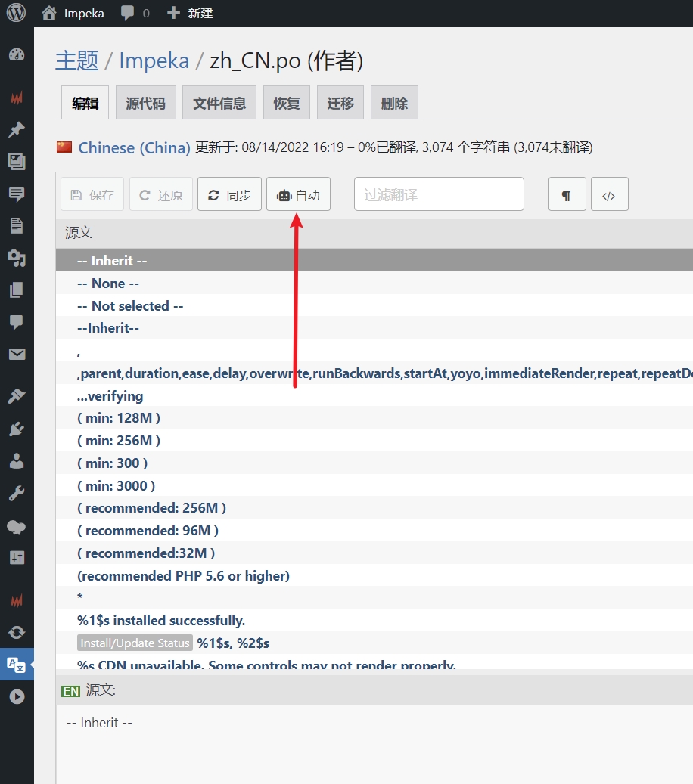Click the 同步 sync button

(229, 195)
